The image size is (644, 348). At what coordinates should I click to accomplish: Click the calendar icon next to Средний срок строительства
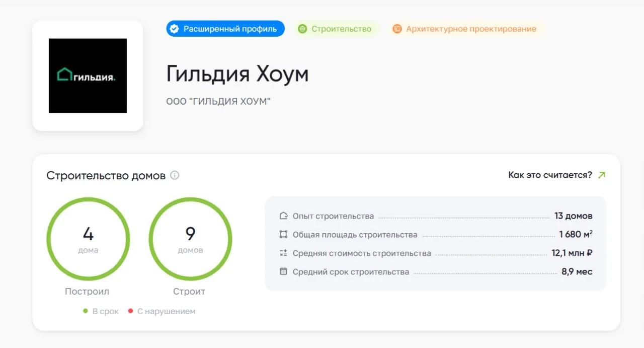click(283, 271)
